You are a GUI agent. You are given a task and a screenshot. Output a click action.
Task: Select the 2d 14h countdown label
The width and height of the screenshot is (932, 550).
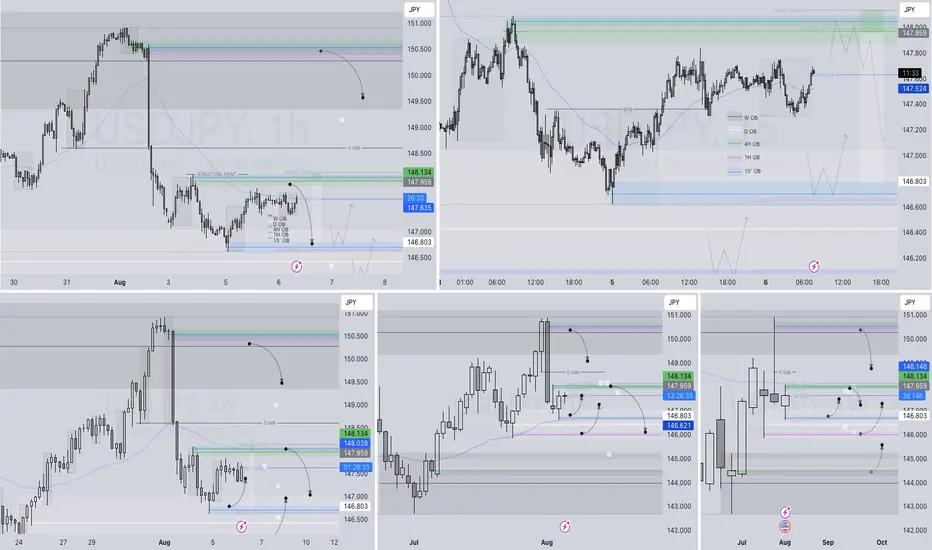[x=913, y=395]
